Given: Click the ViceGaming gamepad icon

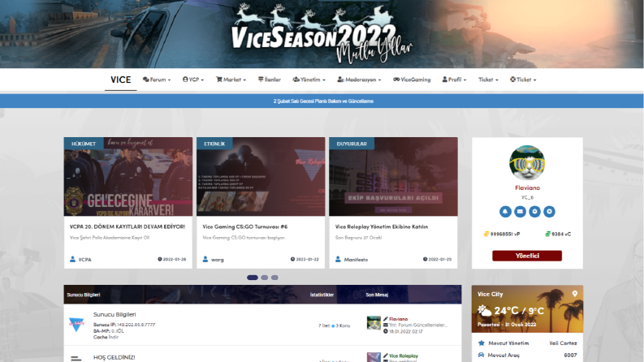Looking at the screenshot, I should coord(396,80).
